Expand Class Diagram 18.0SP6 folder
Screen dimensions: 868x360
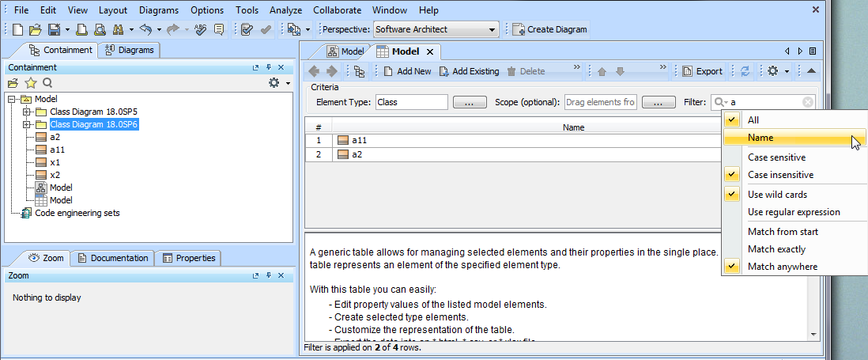[26, 125]
